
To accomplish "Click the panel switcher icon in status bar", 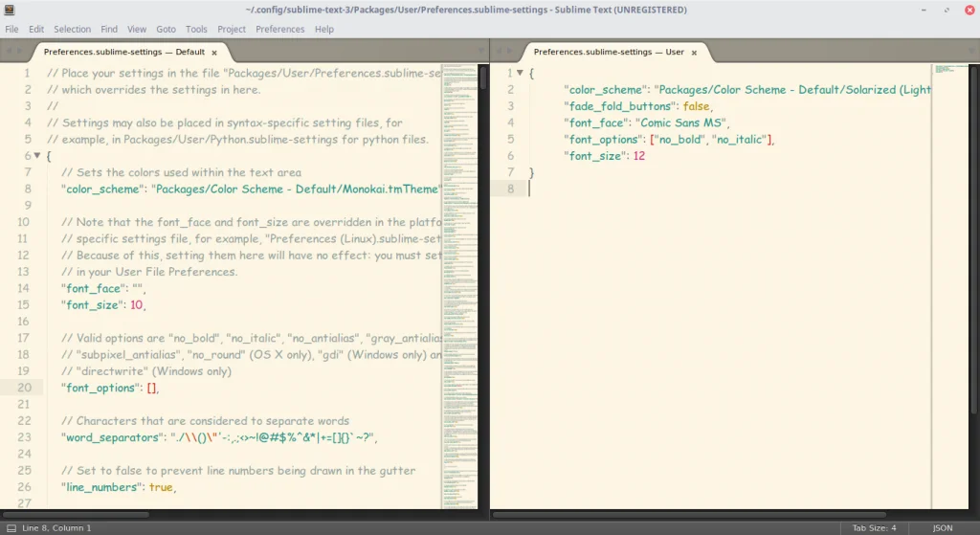I will click(x=11, y=527).
